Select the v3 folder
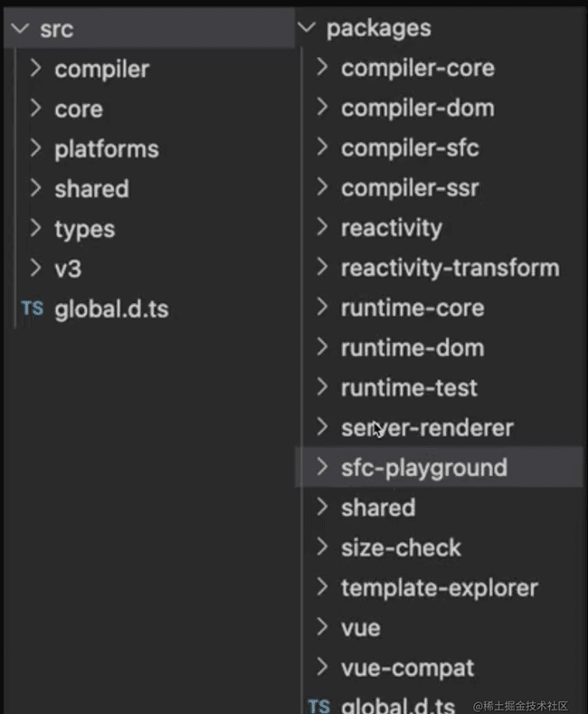Screen dimensions: 588x714 point(68,269)
